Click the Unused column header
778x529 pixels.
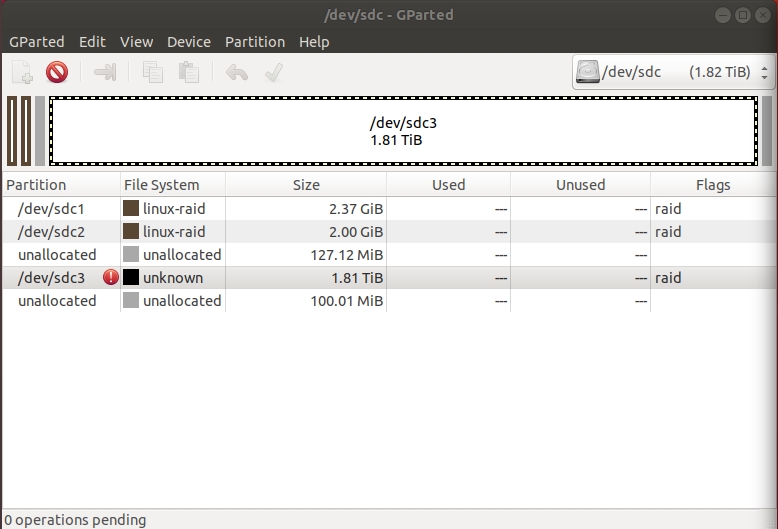click(581, 185)
